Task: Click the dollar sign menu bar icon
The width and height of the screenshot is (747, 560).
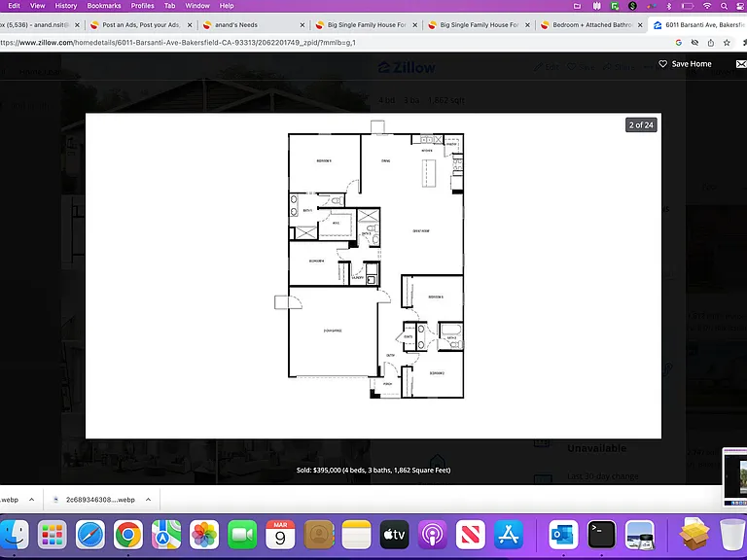Action: tap(632, 6)
